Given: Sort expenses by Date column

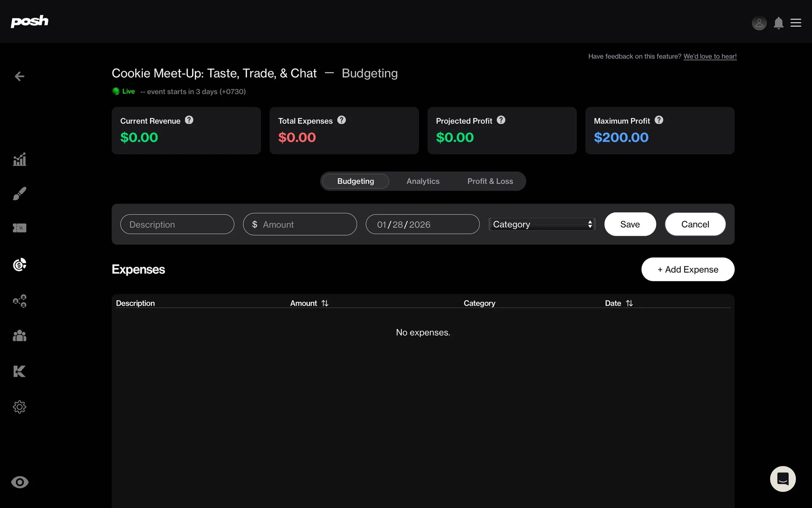Looking at the screenshot, I should 629,303.
